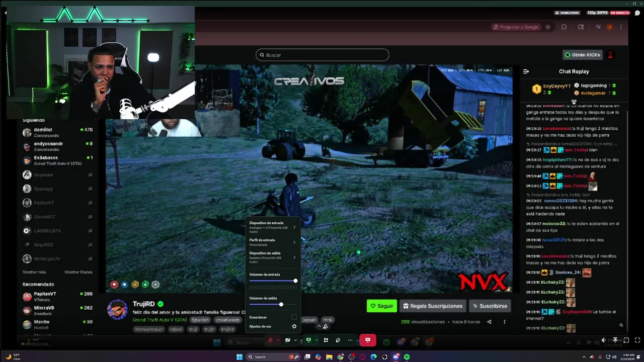Image resolution: width=644 pixels, height=362 pixels.
Task: Toggle the voice participants popout above call bar
Action: [x=322, y=326]
